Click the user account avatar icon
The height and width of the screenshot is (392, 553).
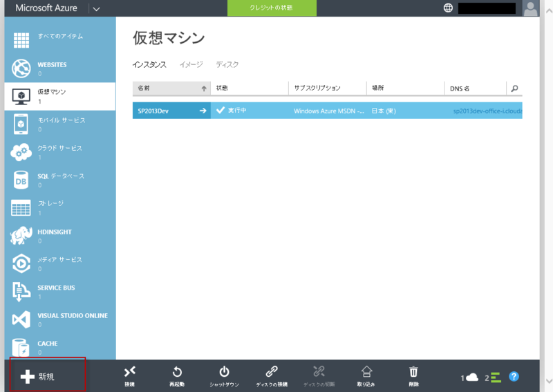[530, 8]
